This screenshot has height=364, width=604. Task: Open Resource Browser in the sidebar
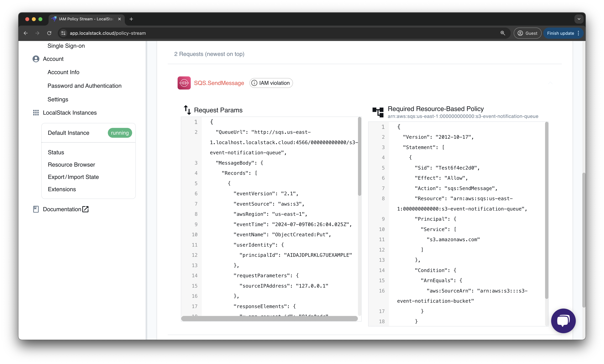71,165
